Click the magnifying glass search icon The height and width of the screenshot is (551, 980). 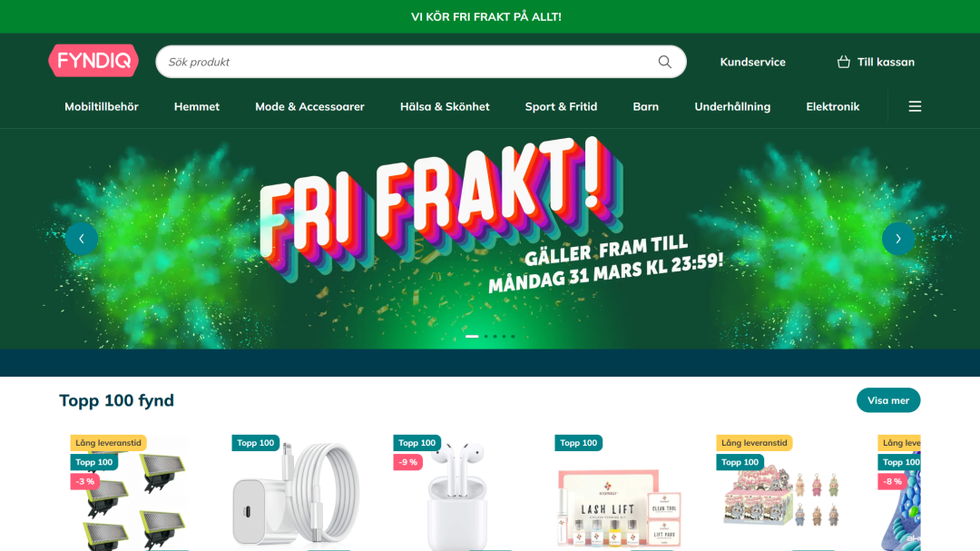pyautogui.click(x=664, y=62)
